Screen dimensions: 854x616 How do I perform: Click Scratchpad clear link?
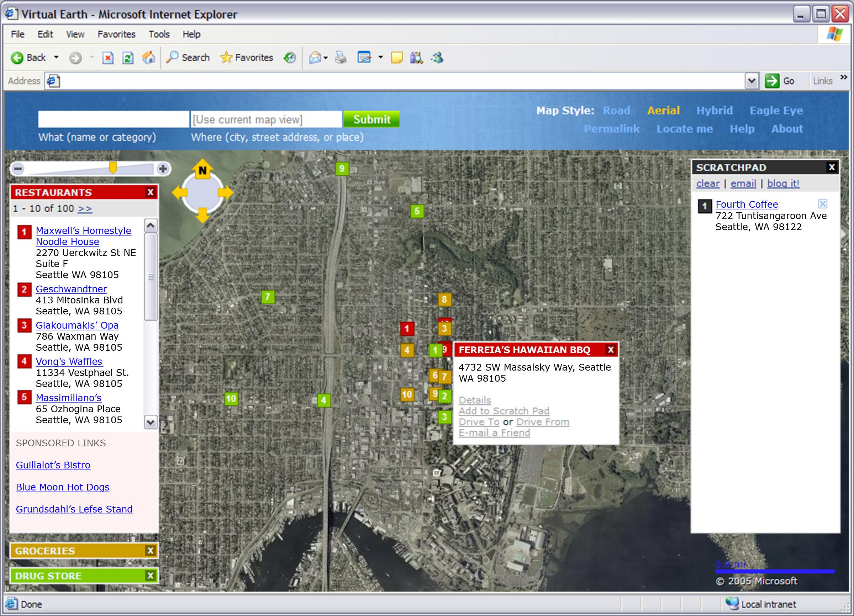pos(707,184)
